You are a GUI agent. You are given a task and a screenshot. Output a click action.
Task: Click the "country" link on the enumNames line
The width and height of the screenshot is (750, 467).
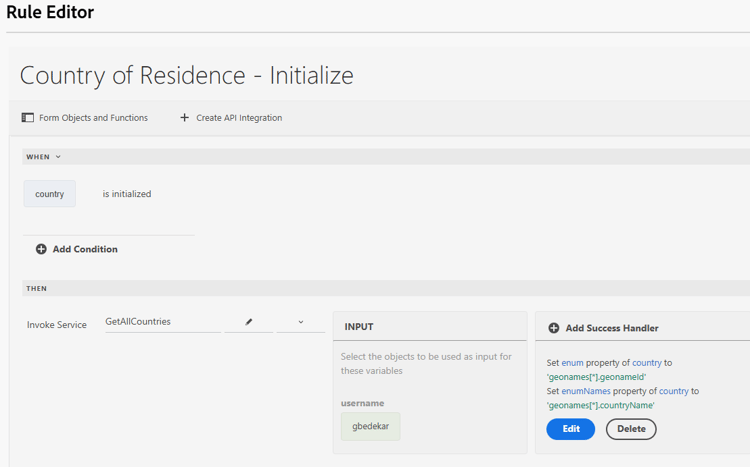tap(673, 391)
